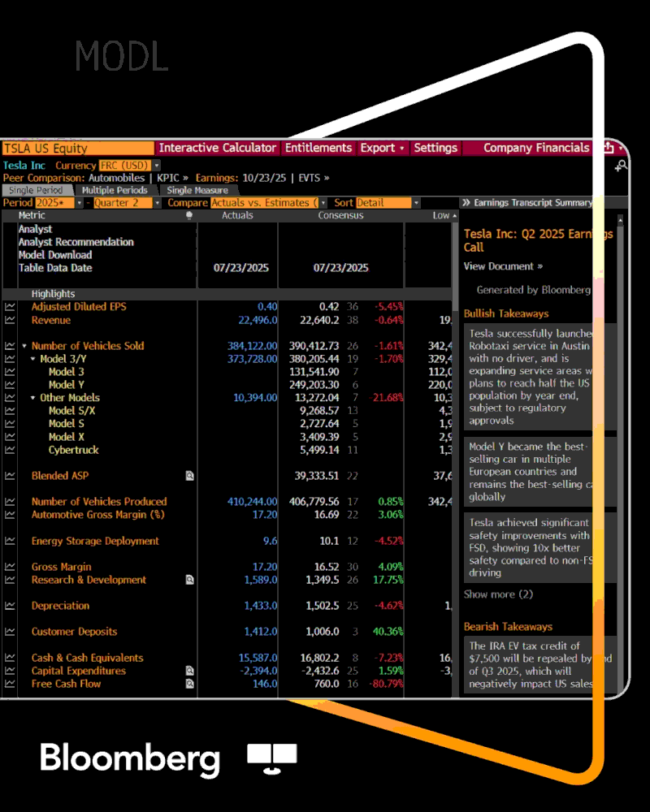Open chart icon for Other Models row
This screenshot has width=650, height=812.
click(x=10, y=398)
